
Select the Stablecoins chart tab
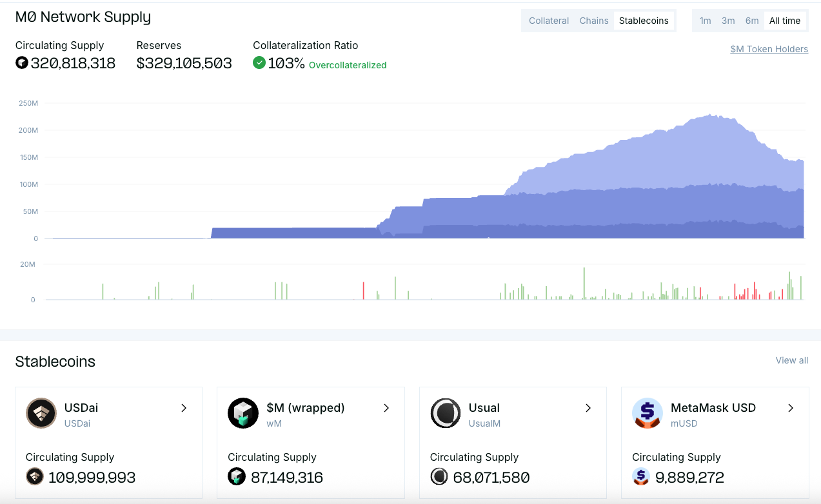pos(644,21)
